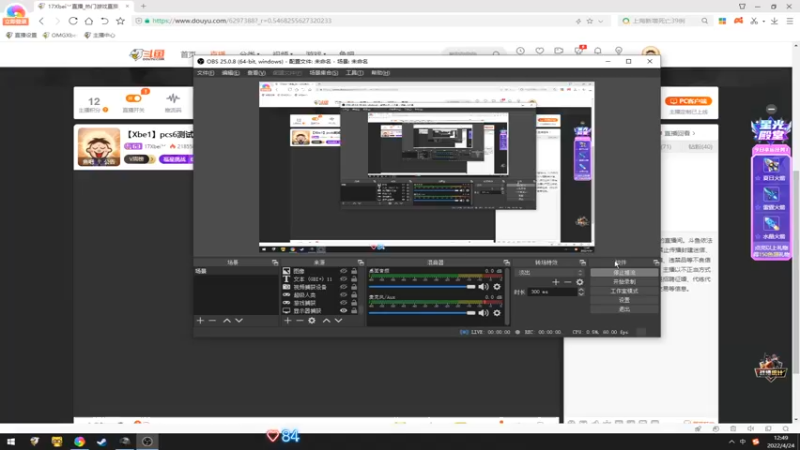Open transition properties gear icon
Viewport: 800px width, 450px height.
click(580, 282)
